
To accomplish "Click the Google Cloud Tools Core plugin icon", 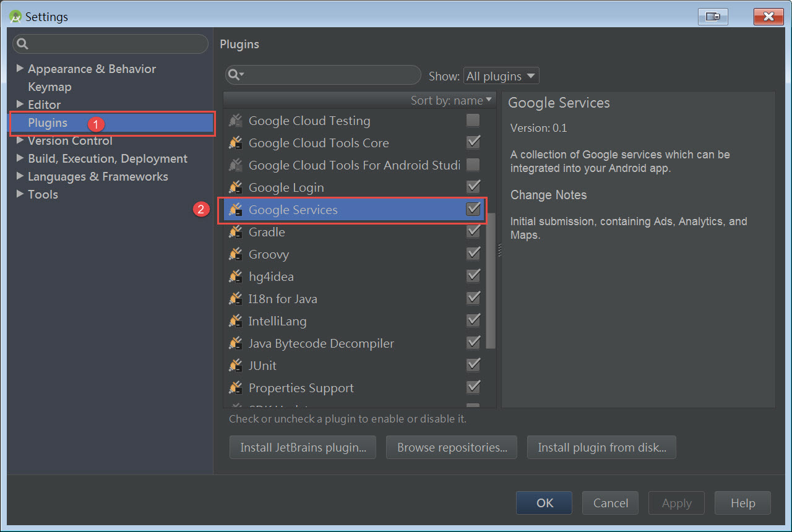I will [235, 143].
